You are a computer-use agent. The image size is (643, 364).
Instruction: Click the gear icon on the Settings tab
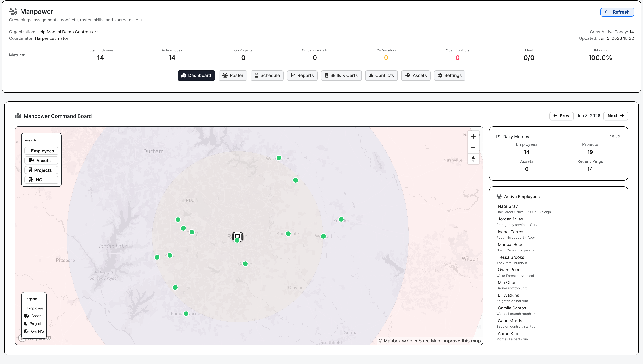tap(440, 75)
